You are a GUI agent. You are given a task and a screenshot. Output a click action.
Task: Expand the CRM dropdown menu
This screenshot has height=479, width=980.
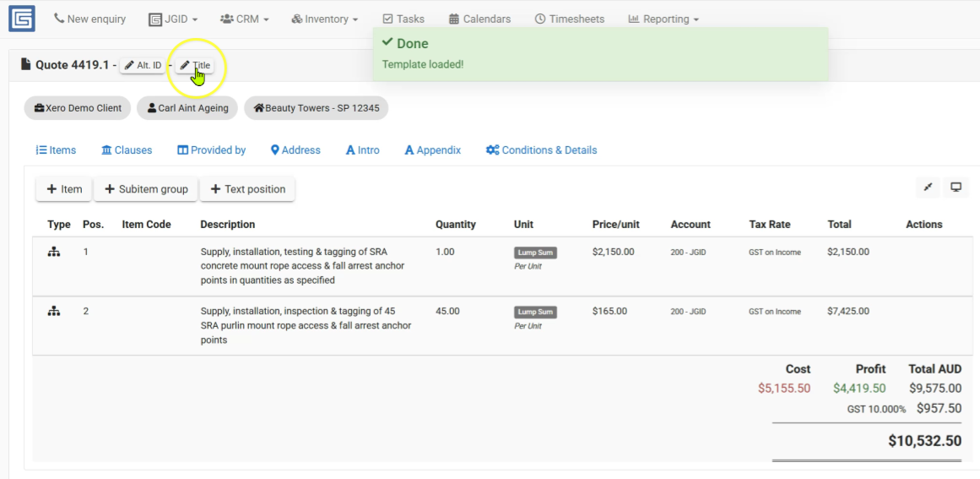click(x=245, y=19)
